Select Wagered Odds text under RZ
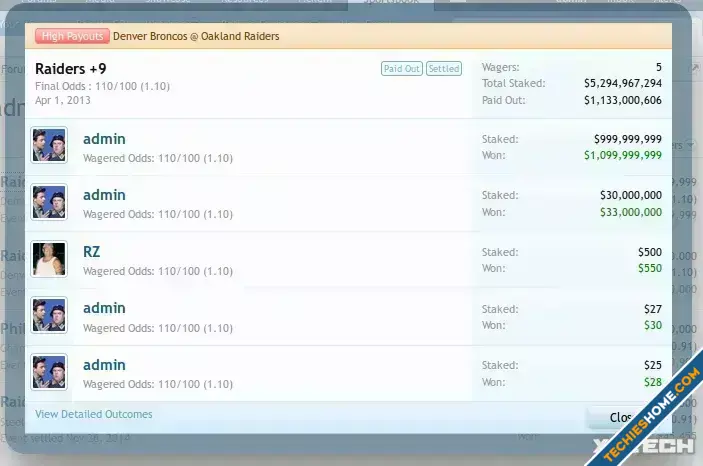703x466 pixels. (158, 271)
